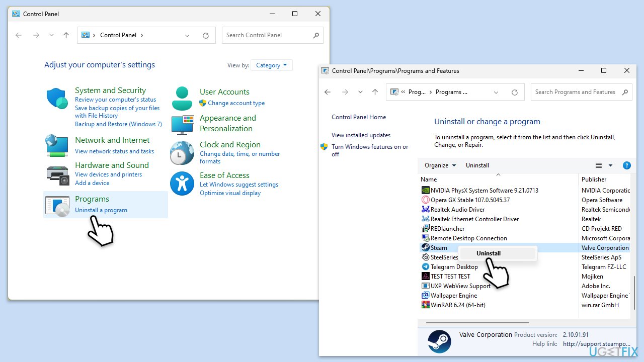Open the view options dropdown arrow
Viewport: 644px width, 362px height.
611,165
